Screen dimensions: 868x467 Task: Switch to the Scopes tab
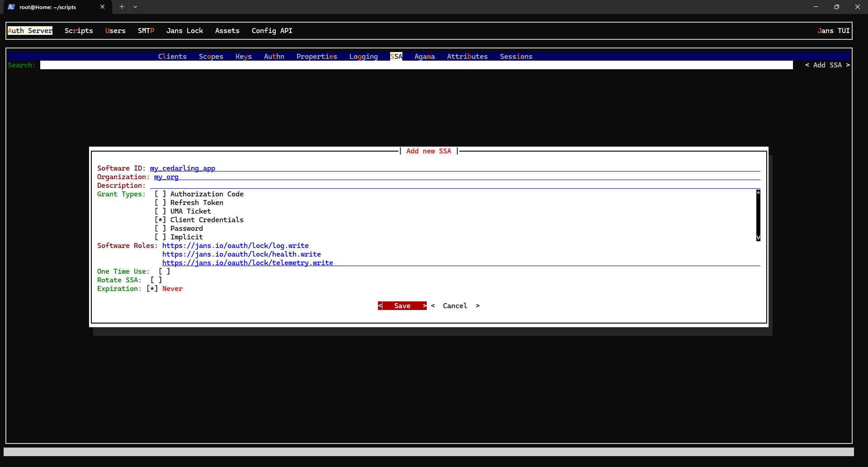[211, 57]
